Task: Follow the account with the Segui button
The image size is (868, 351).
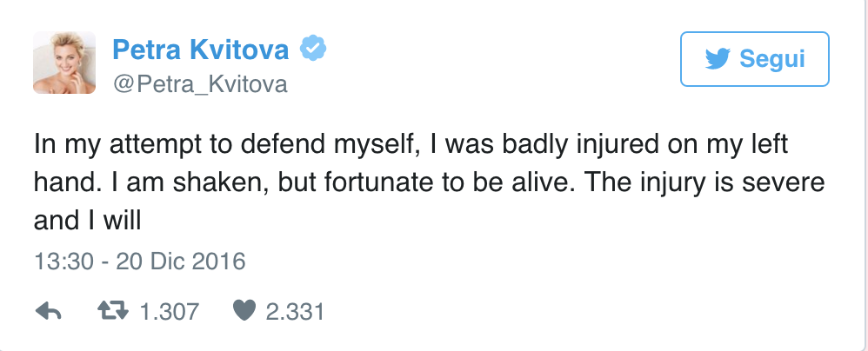Action: tap(754, 60)
